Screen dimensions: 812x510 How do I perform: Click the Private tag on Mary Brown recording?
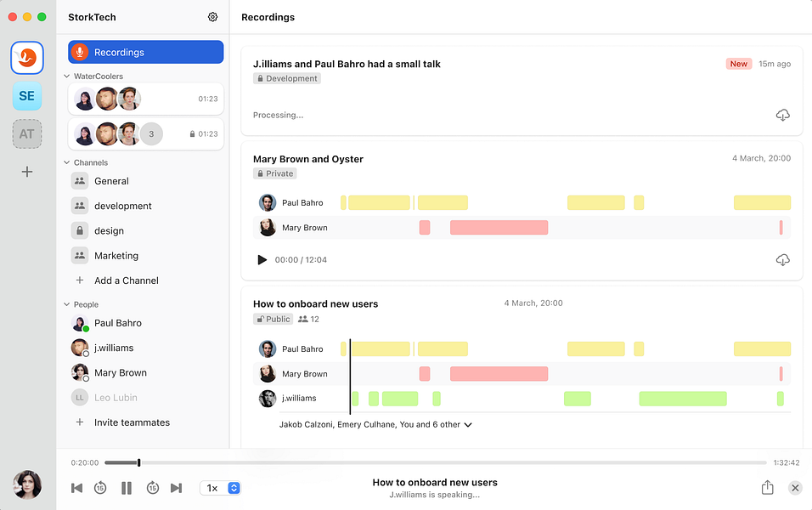coord(275,173)
